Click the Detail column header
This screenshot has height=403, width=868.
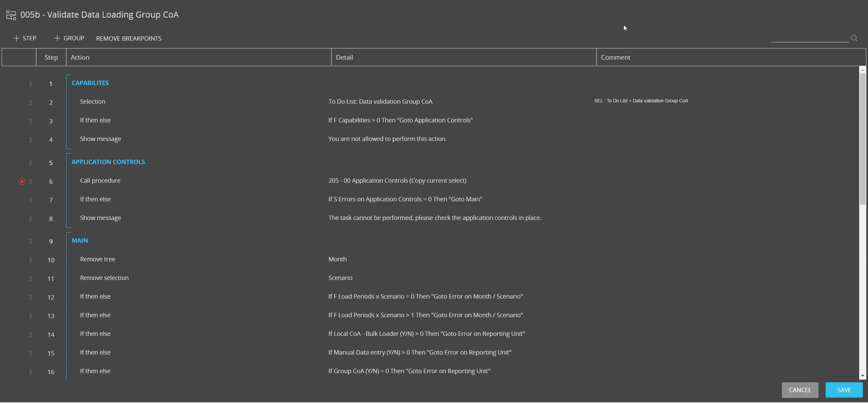pyautogui.click(x=463, y=57)
